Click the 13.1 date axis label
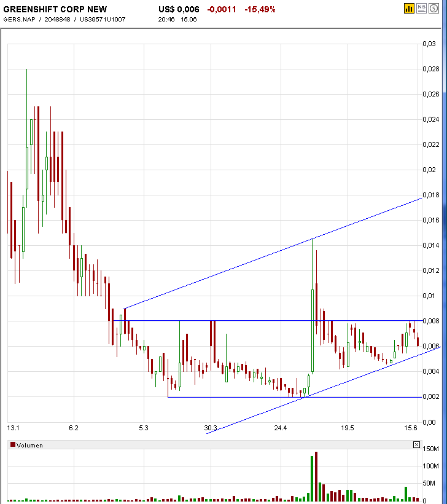447x504 pixels. point(13,428)
